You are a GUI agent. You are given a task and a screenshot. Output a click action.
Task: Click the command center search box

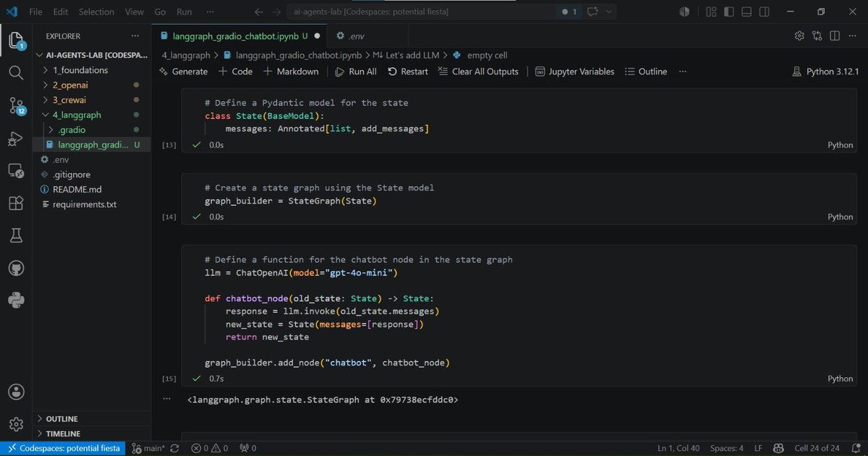[422, 12]
